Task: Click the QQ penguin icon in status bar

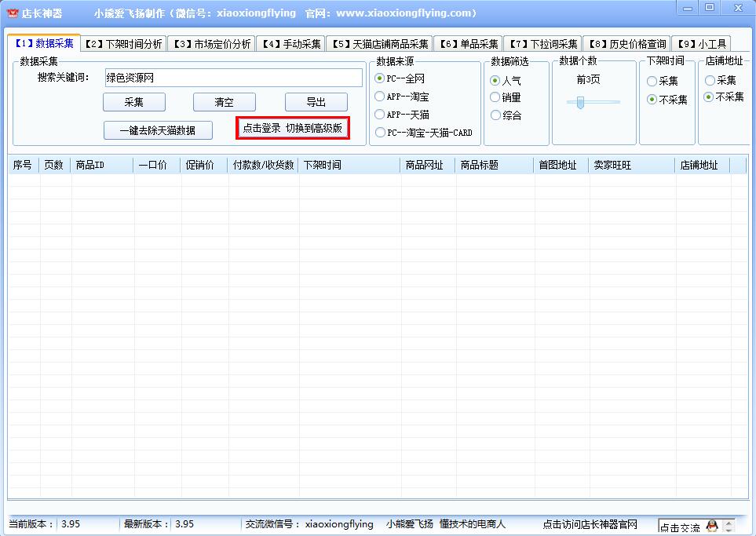Action: (x=711, y=526)
